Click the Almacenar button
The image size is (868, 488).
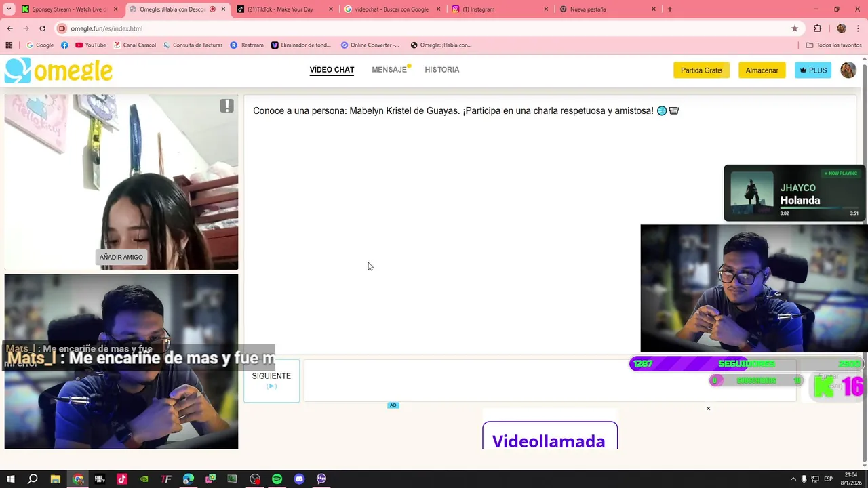(762, 70)
